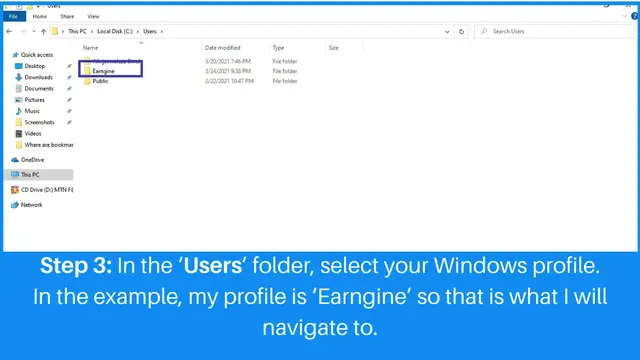
Task: Click the Quick access star icon
Action: [16, 55]
